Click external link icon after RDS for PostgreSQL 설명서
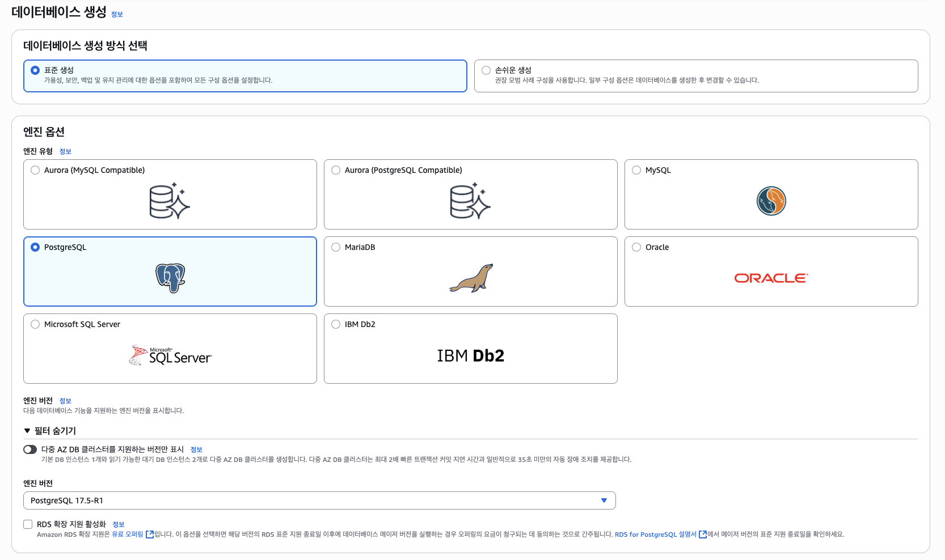The image size is (945, 560). pyautogui.click(x=703, y=534)
